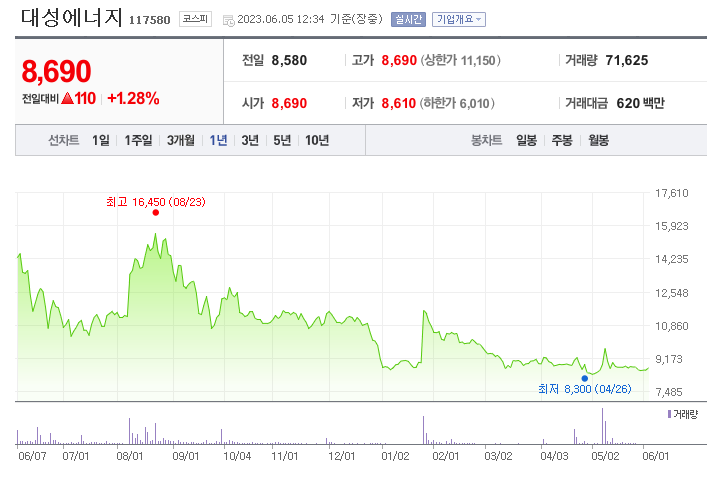
Task: Click the 12/01 date axis label
Action: coord(342,456)
